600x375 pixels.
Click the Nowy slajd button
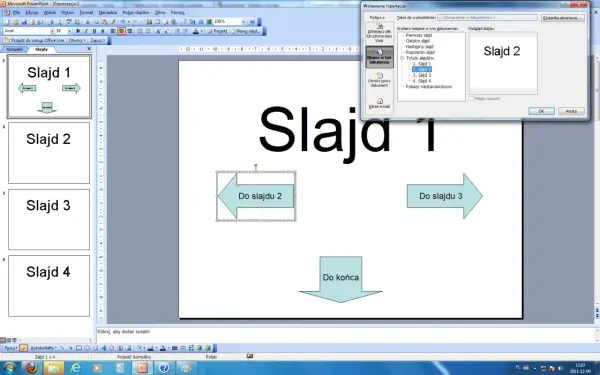[x=245, y=31]
